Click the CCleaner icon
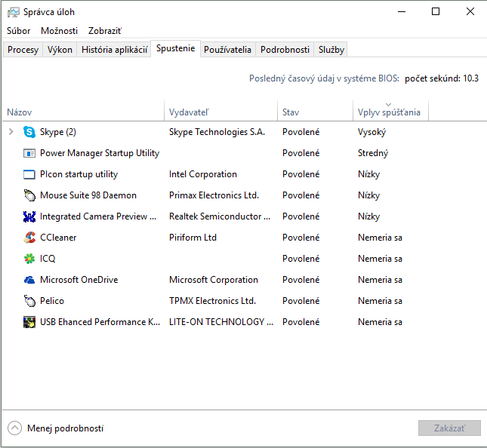This screenshot has width=487, height=448. coord(29,238)
